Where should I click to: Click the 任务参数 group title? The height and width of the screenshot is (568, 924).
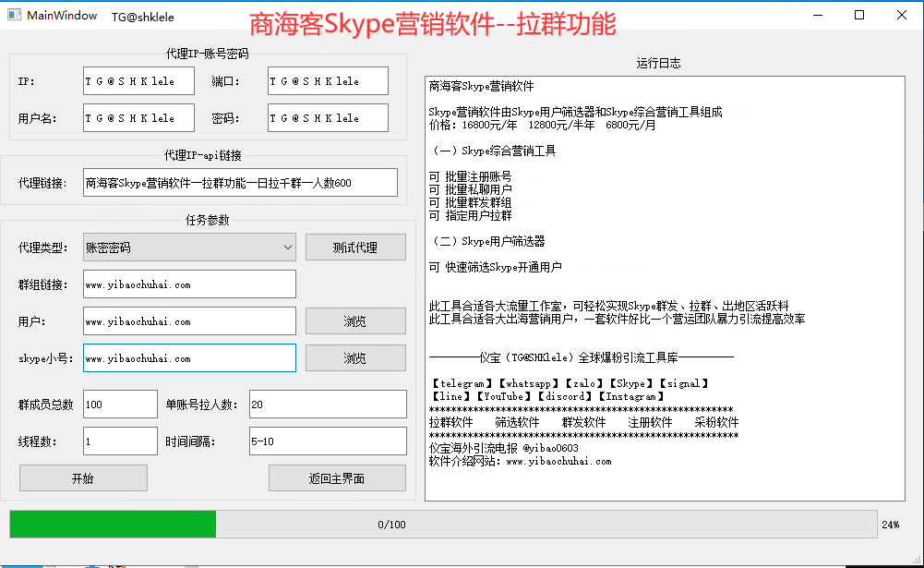click(208, 220)
